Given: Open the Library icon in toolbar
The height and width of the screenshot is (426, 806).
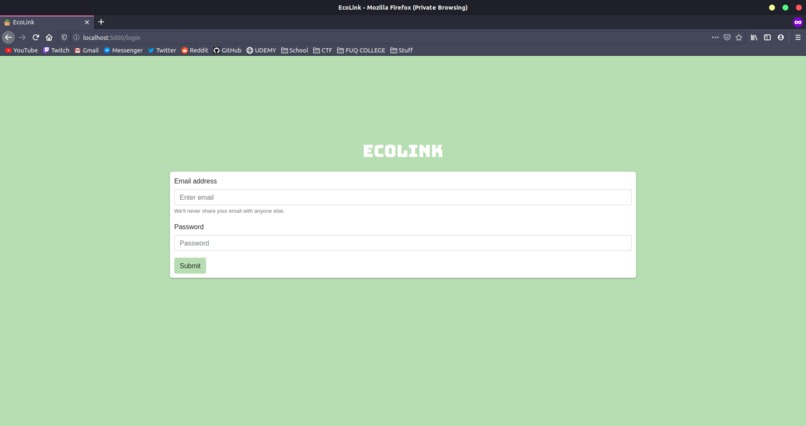Looking at the screenshot, I should [754, 37].
